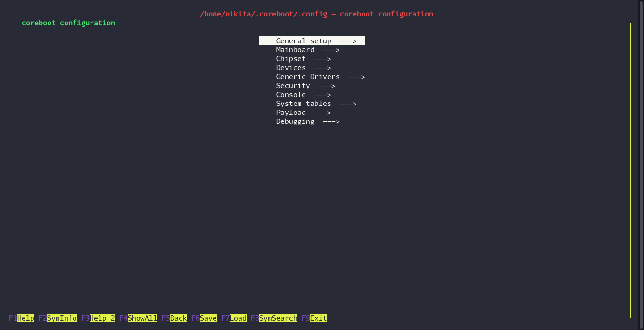This screenshot has width=644, height=330.
Task: Save the configuration using F6 Save
Action: pos(208,318)
